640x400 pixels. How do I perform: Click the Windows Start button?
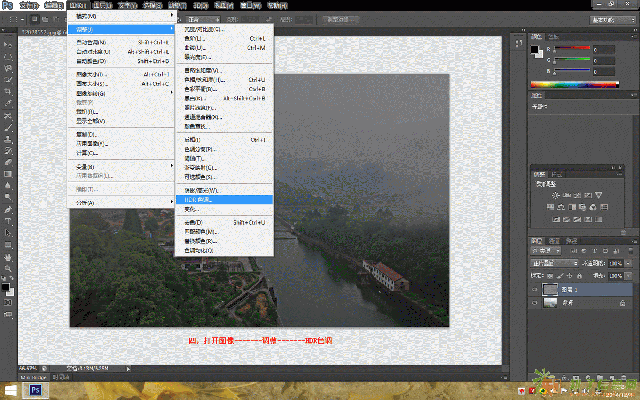tap(11, 390)
